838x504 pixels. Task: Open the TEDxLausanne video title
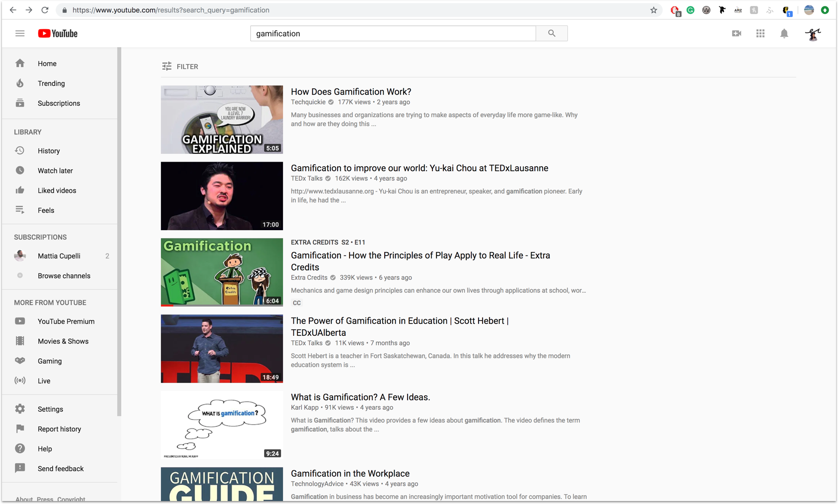tap(419, 168)
